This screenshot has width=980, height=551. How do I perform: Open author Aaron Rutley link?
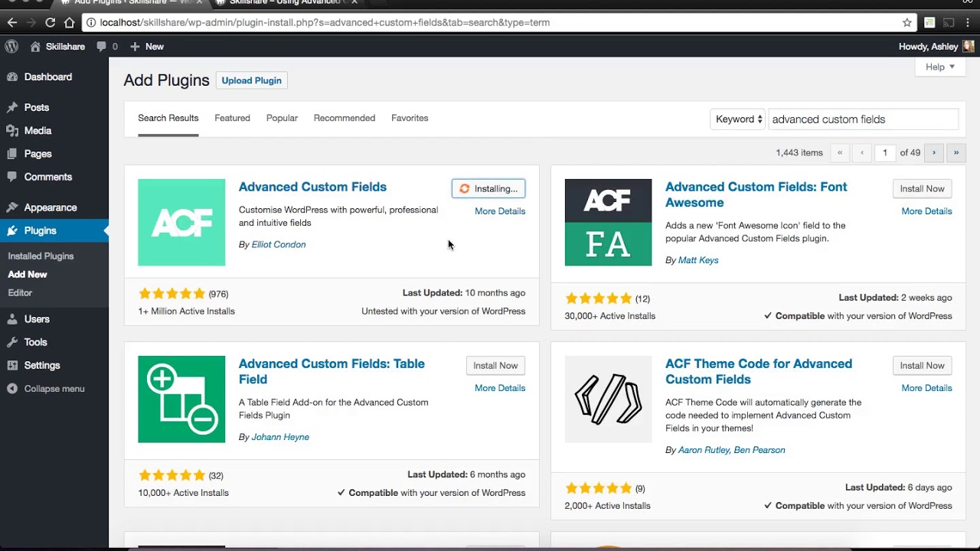[704, 450]
